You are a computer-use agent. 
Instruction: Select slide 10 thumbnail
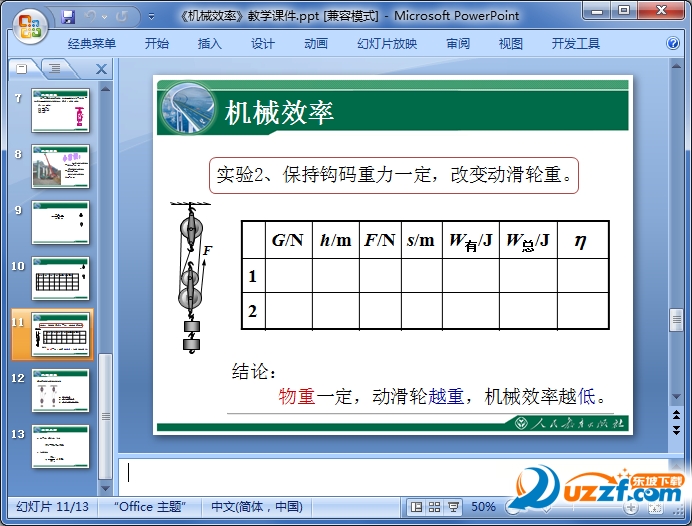click(x=60, y=278)
